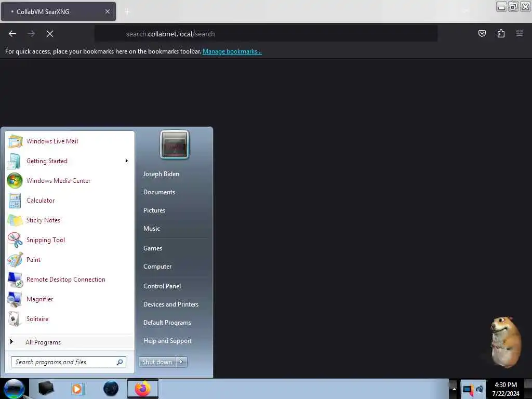Open Games from the Start menu
Image resolution: width=532 pixels, height=399 pixels.
tap(153, 248)
